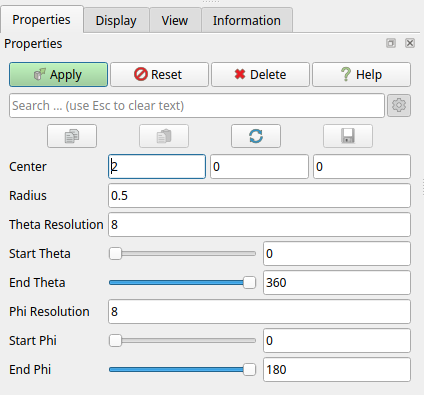Click the End Theta label

pyautogui.click(x=37, y=283)
